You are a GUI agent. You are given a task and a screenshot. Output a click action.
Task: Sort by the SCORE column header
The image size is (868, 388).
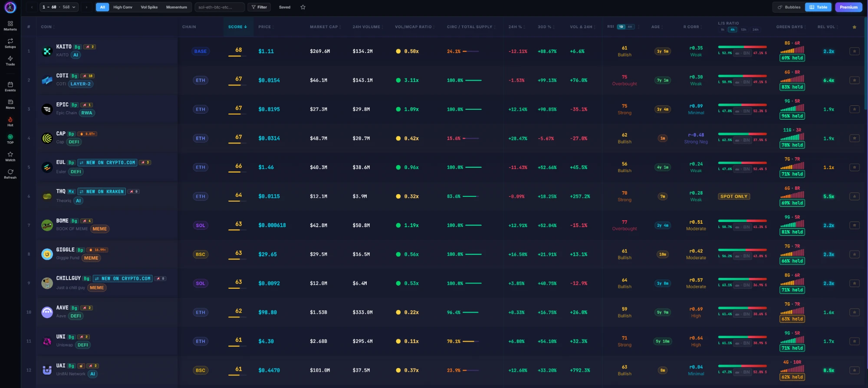[x=237, y=27]
